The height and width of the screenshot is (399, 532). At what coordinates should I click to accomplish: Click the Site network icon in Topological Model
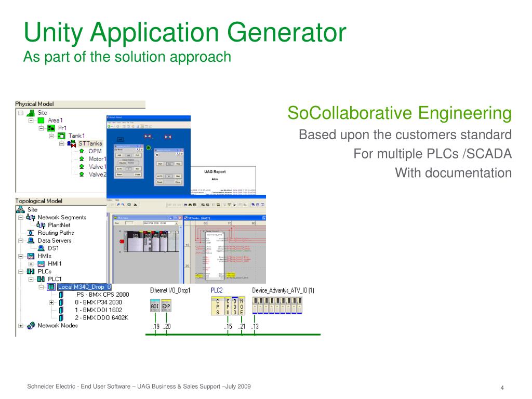click(x=20, y=210)
